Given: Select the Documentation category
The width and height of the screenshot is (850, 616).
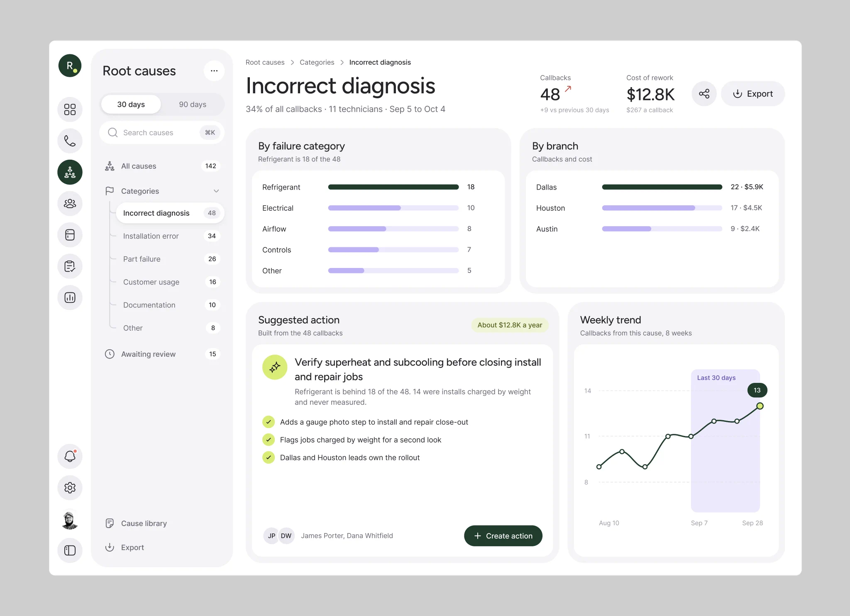Looking at the screenshot, I should click(170, 305).
